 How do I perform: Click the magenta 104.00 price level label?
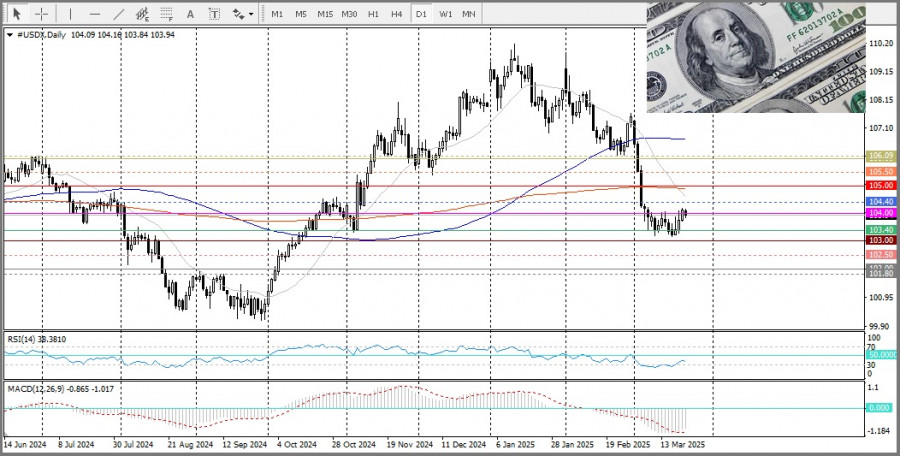[x=880, y=213]
